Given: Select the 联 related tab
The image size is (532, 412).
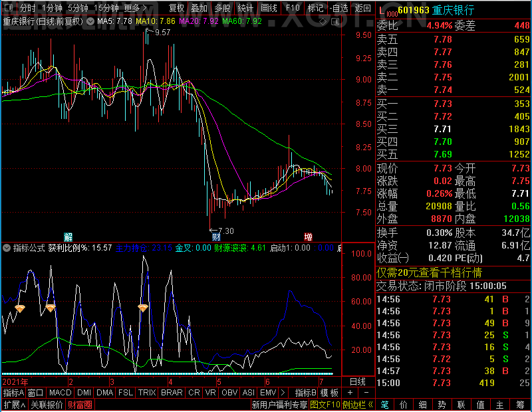Looking at the screenshot, I should [x=461, y=405].
